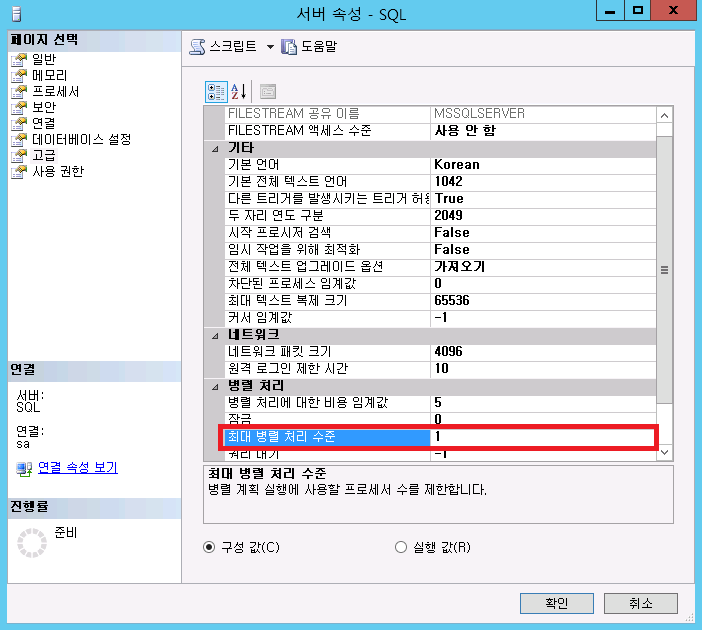The image size is (702, 630).
Task: Open the 스크립트 dropdown arrow
Action: point(270,47)
